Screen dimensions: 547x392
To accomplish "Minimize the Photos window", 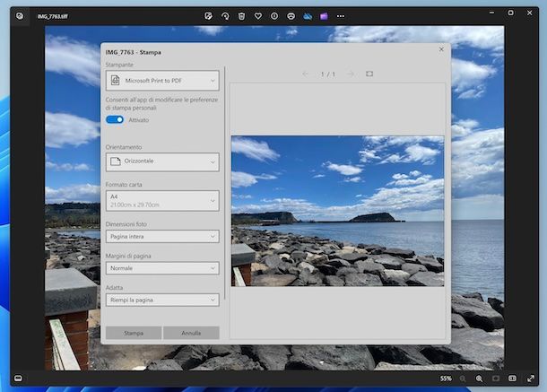I will pos(491,13).
